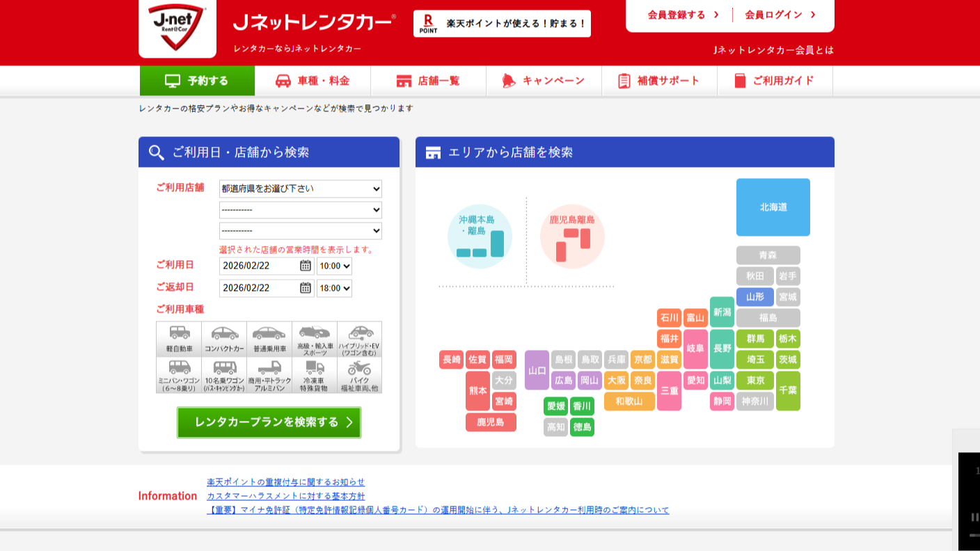Select the 10名乗ワゴン van icon
The image size is (980, 551).
coord(224,375)
